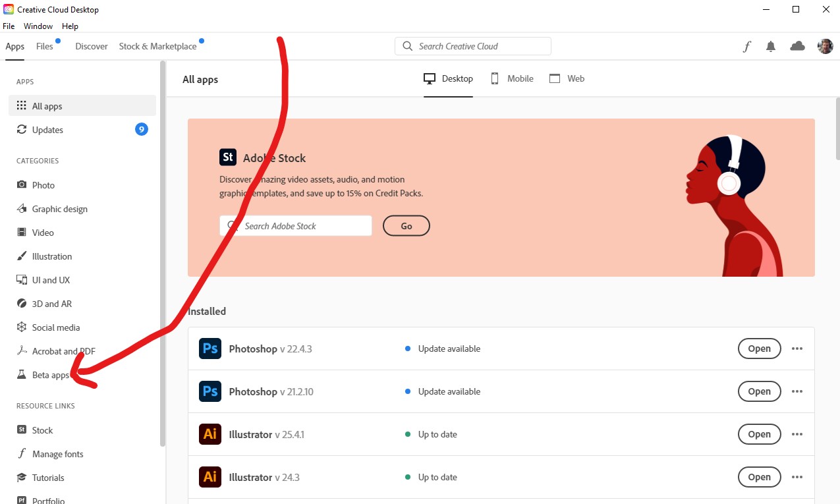Check notifications with the bell icon
The height and width of the screenshot is (504, 840).
pos(771,46)
